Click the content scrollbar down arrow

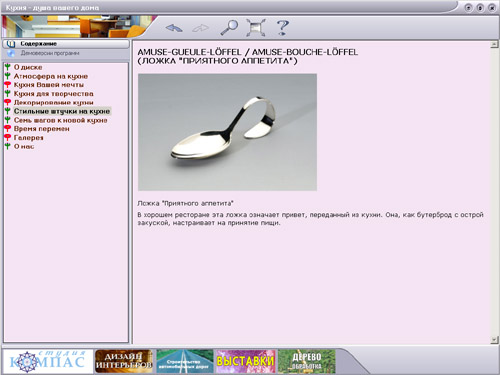click(494, 340)
